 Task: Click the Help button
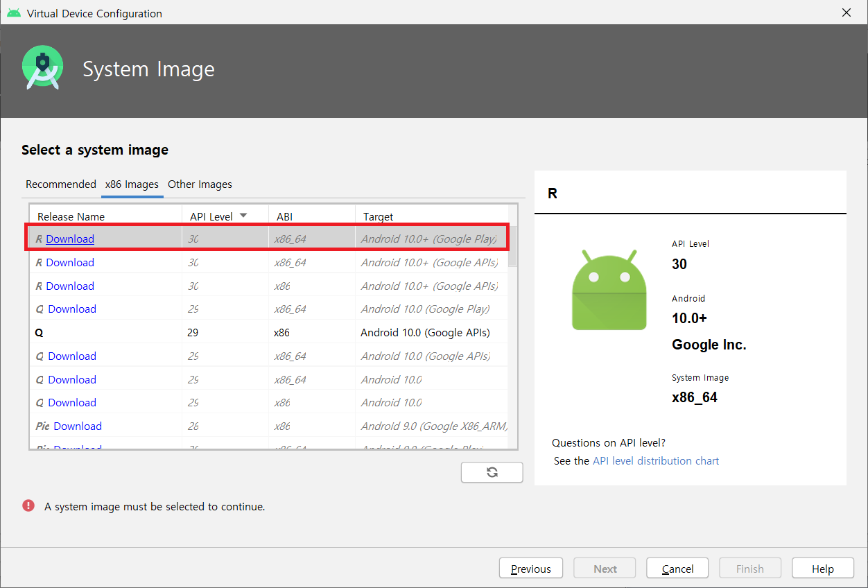point(823,569)
